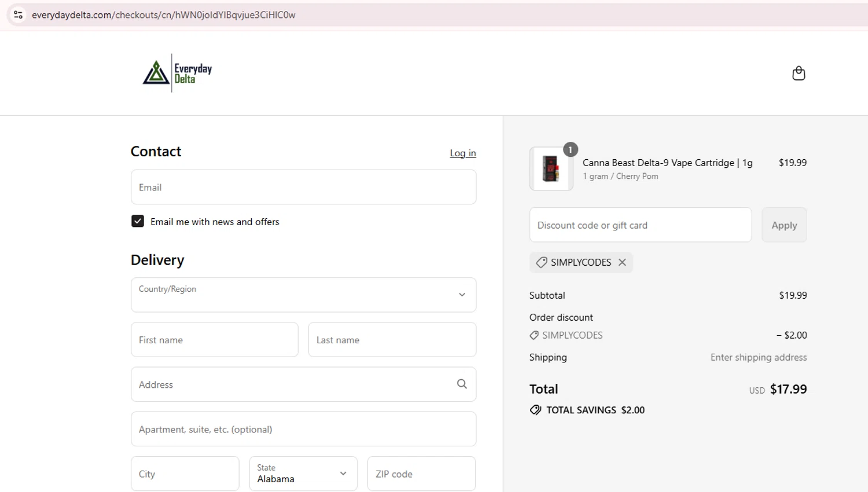The image size is (868, 492).
Task: Click the Apply discount button
Action: point(784,225)
